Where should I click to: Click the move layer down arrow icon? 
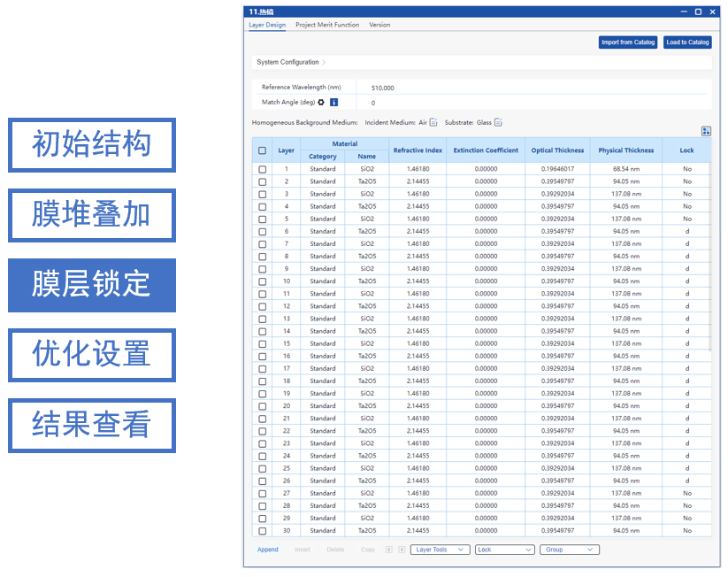click(401, 550)
